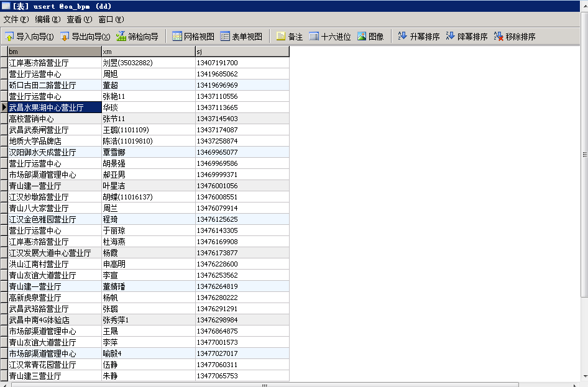Open the Image (图像) viewer
Screen dimensions: 588x387
[x=370, y=37]
